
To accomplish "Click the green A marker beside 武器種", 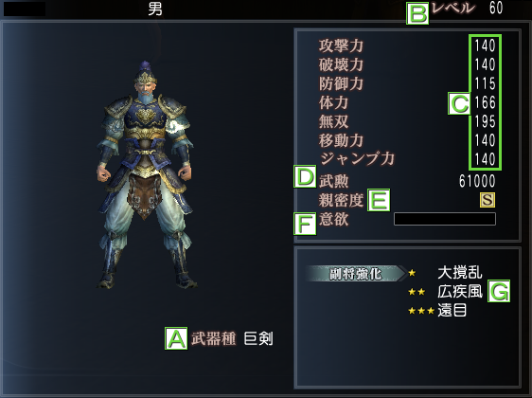I will point(176,338).
